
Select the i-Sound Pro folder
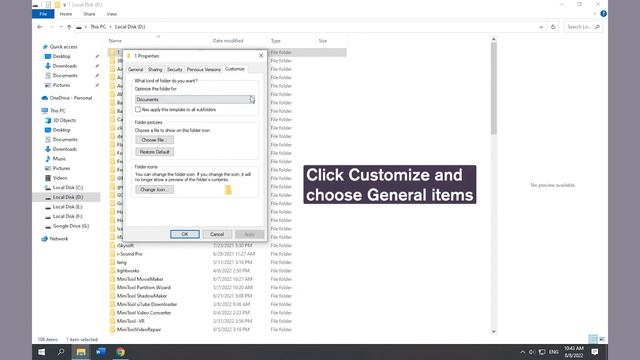[129, 254]
